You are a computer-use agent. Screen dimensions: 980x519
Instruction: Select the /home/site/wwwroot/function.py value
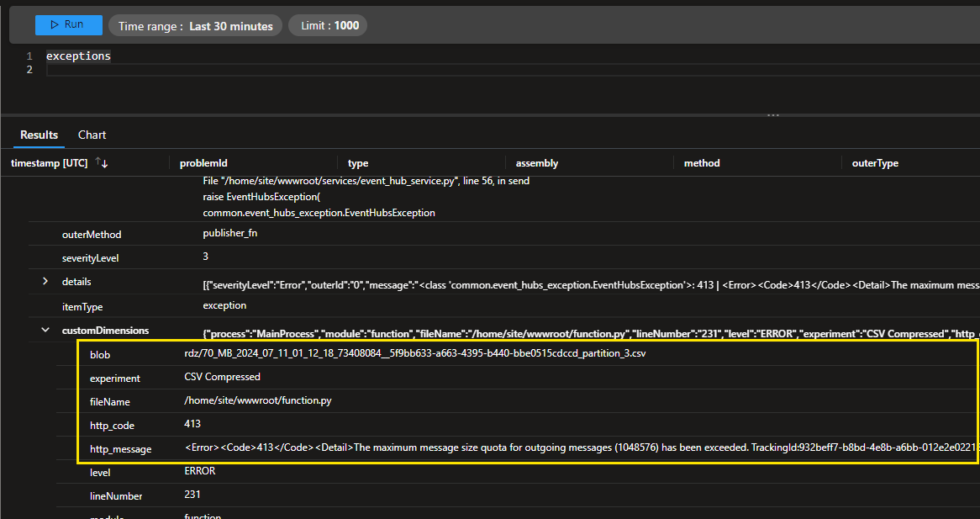(257, 401)
